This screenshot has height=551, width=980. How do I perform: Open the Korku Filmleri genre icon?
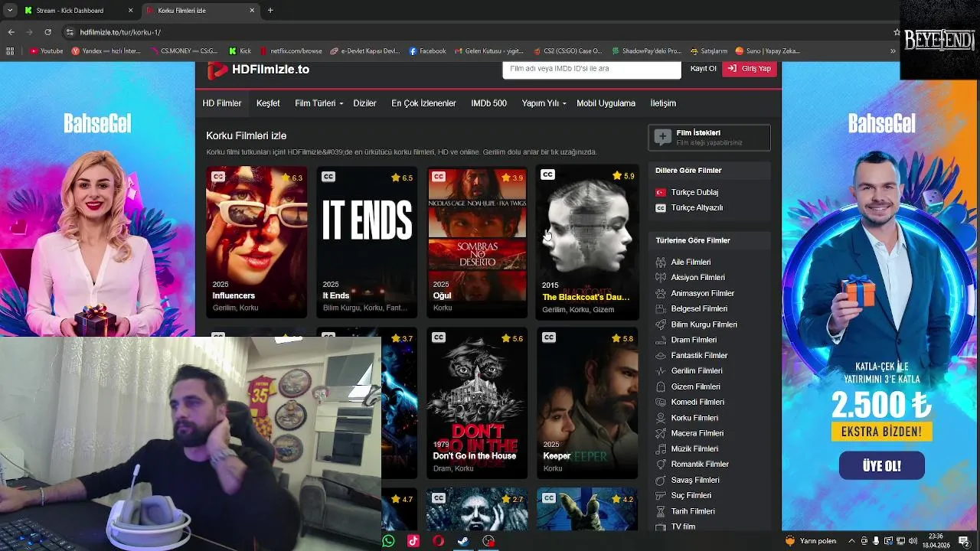pyautogui.click(x=661, y=418)
